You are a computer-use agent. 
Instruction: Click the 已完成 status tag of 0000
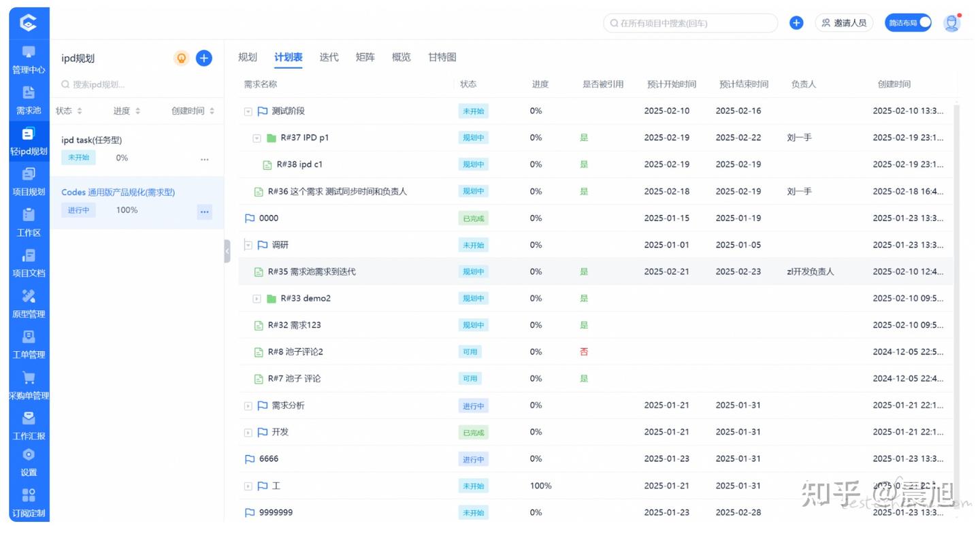click(x=473, y=218)
